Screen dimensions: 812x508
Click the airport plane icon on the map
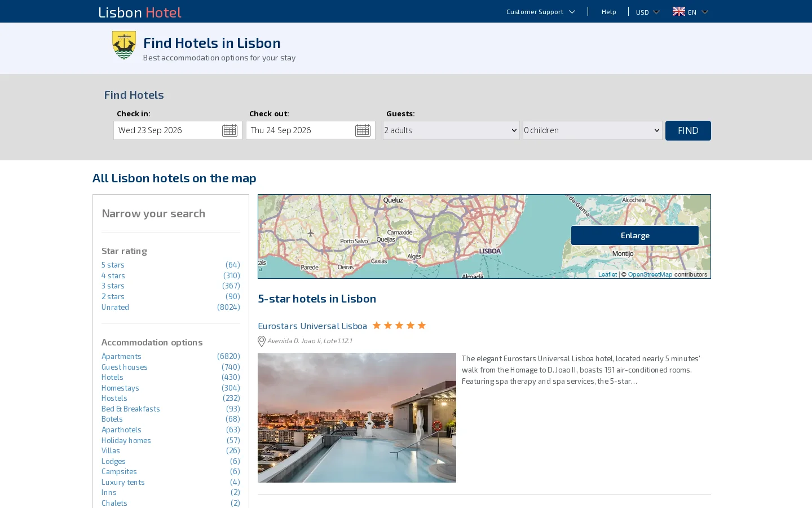click(311, 233)
